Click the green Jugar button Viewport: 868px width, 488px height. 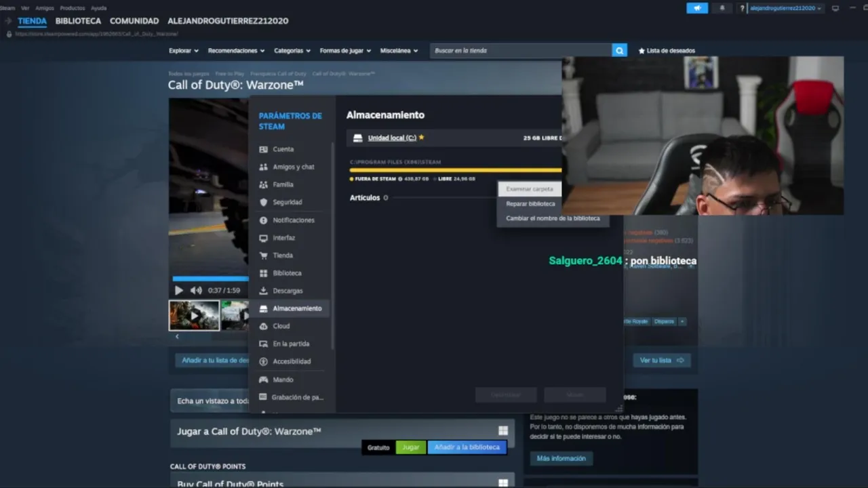411,447
